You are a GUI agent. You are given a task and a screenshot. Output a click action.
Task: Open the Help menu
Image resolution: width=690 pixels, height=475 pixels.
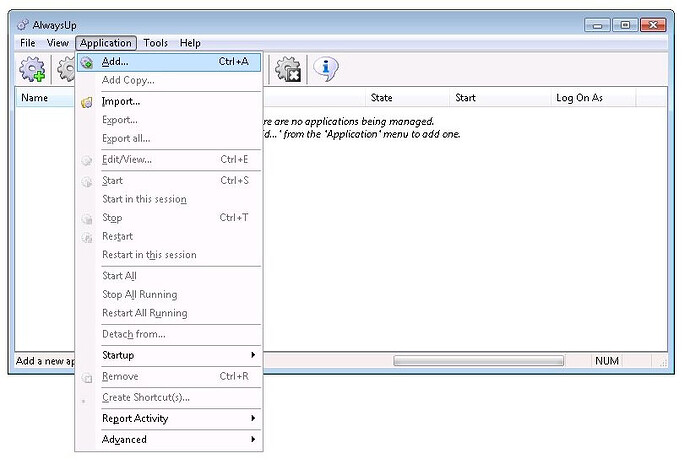190,43
